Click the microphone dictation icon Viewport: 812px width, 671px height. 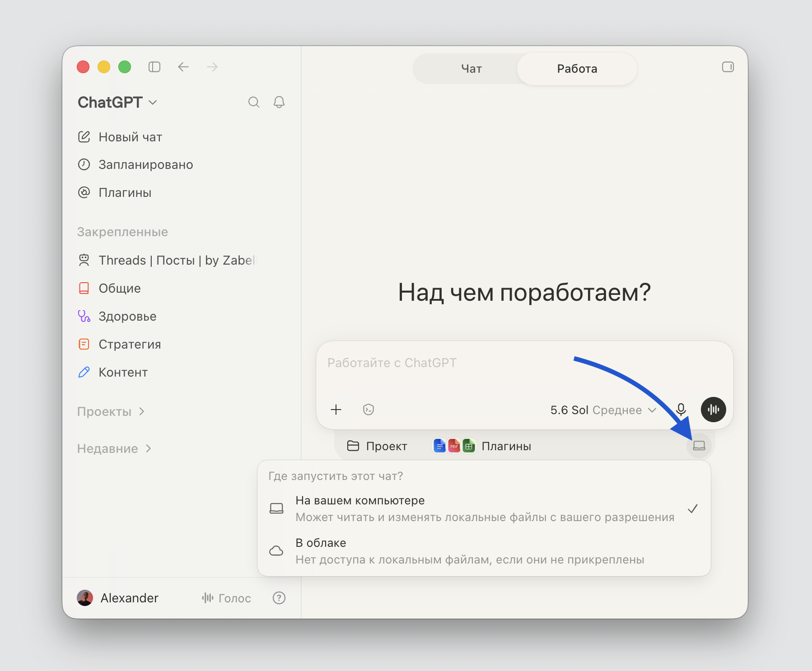coord(681,410)
